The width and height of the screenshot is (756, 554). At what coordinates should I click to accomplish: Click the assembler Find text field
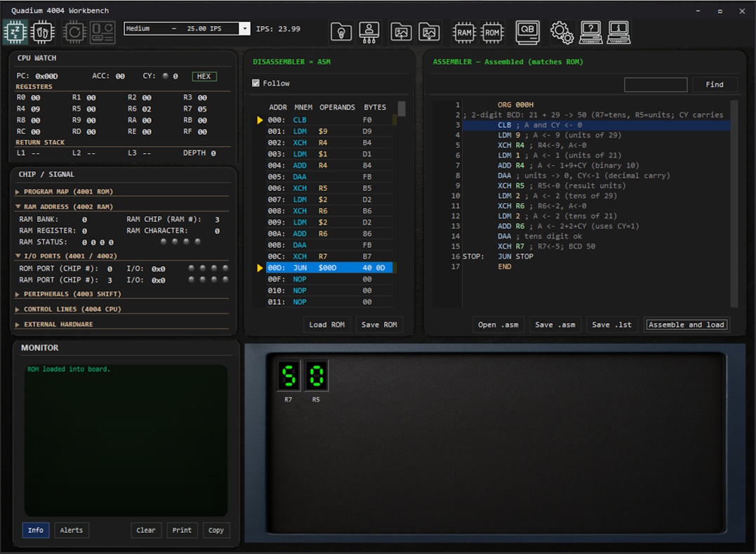click(x=656, y=85)
